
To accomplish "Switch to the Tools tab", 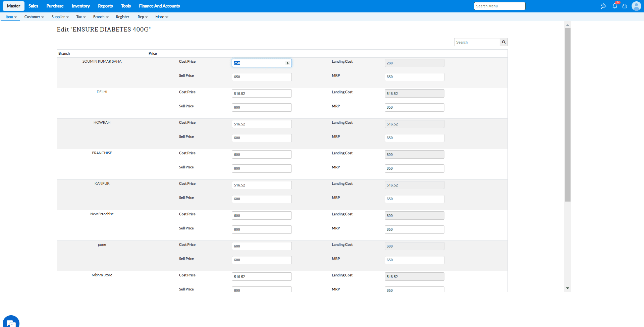I will (126, 6).
